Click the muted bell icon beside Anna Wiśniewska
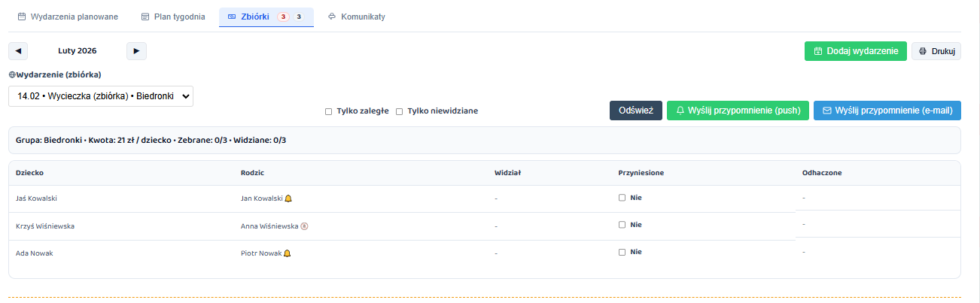This screenshot has width=980, height=303. pyautogui.click(x=305, y=226)
